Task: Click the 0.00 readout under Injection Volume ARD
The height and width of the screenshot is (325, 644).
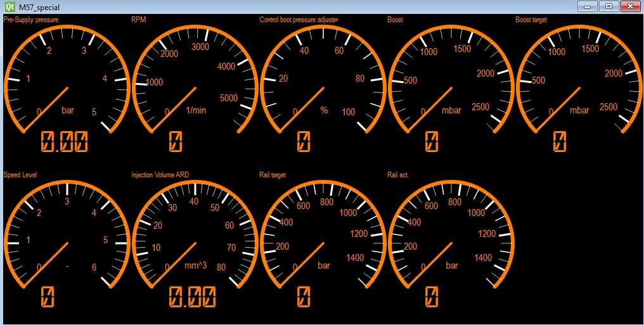Action: coord(193,296)
